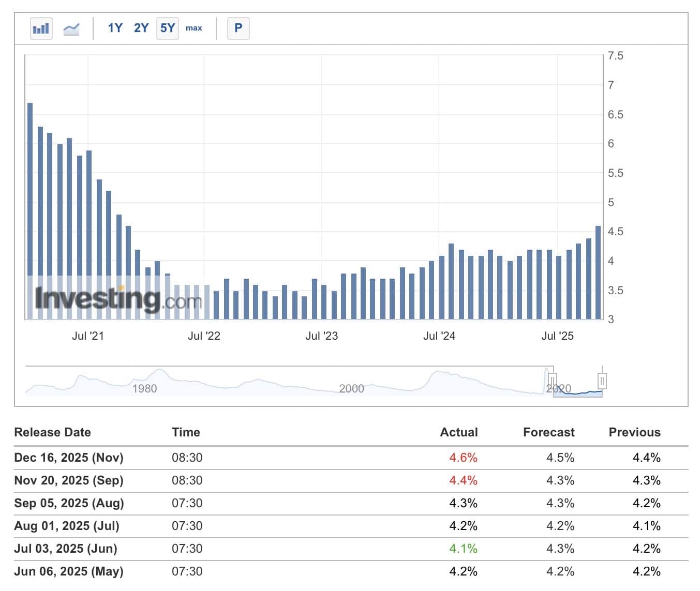
Task: Click the Forecast column header
Action: point(548,432)
